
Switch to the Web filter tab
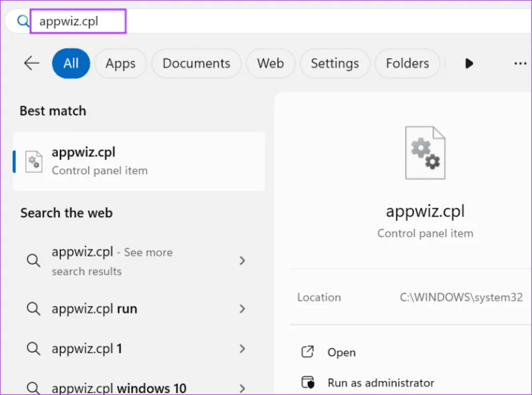tap(271, 63)
